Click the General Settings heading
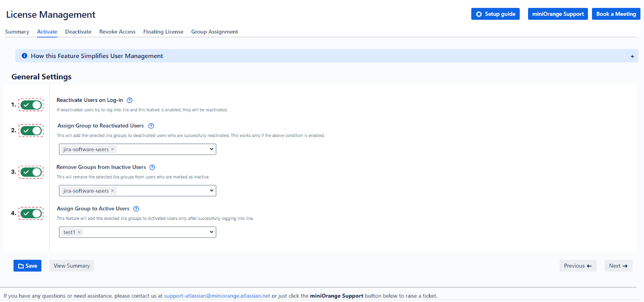644x302 pixels. click(x=41, y=77)
